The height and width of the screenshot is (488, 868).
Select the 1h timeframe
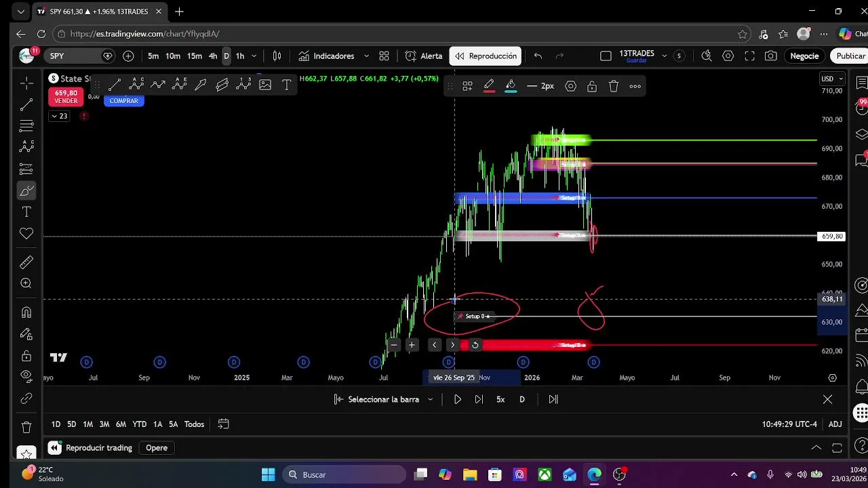click(x=240, y=56)
